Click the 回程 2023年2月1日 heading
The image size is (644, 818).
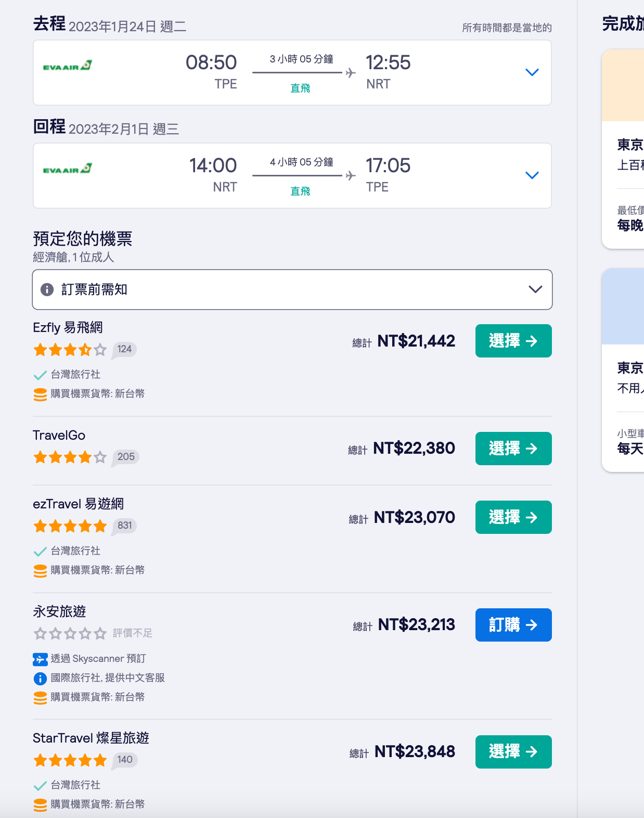106,127
